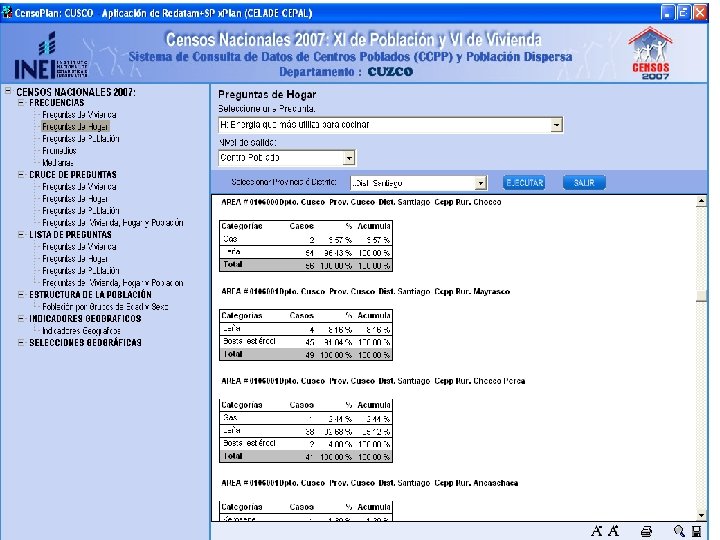Collapse ESTRUCTURA DE LA POBLACIÓN branch
The image size is (720, 540).
21,295
